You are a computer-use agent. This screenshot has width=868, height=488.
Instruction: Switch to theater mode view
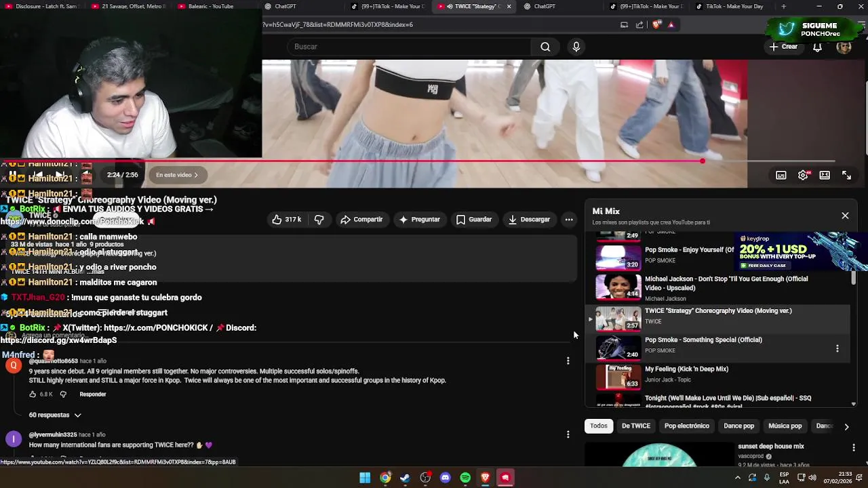[x=825, y=175]
